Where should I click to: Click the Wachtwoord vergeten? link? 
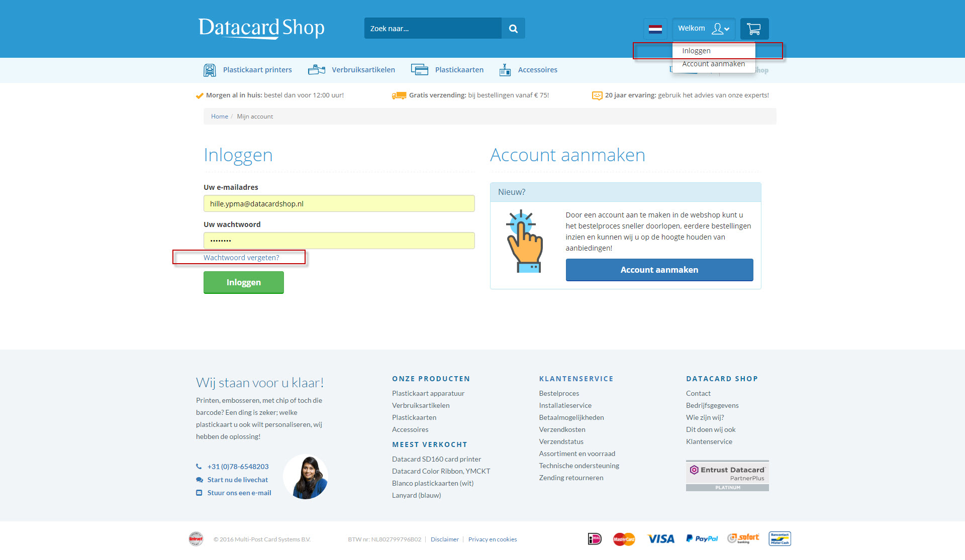point(241,258)
